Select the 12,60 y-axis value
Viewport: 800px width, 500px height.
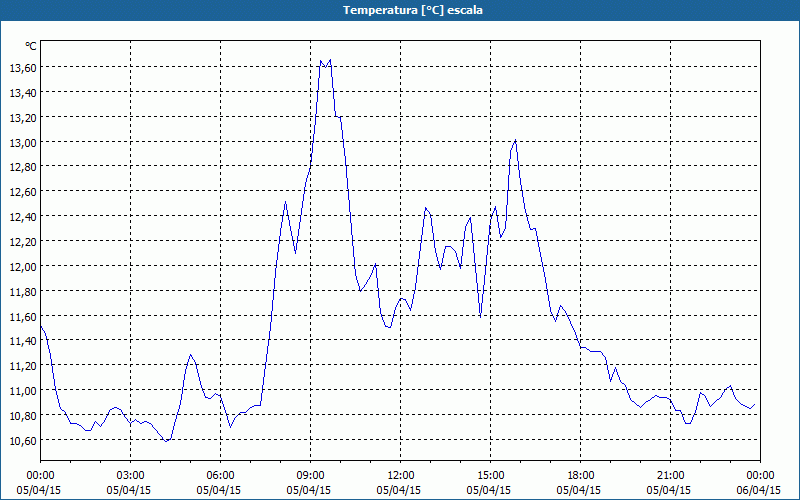coord(22,192)
